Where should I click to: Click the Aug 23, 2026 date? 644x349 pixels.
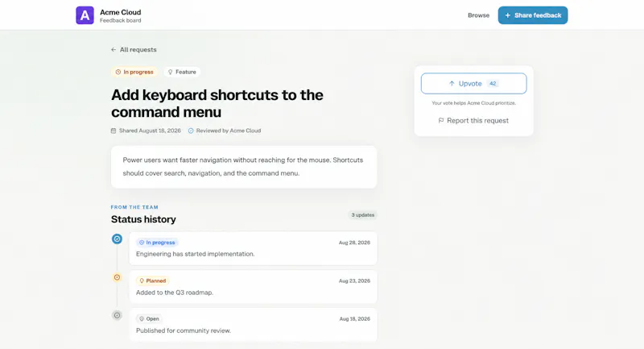click(x=354, y=280)
